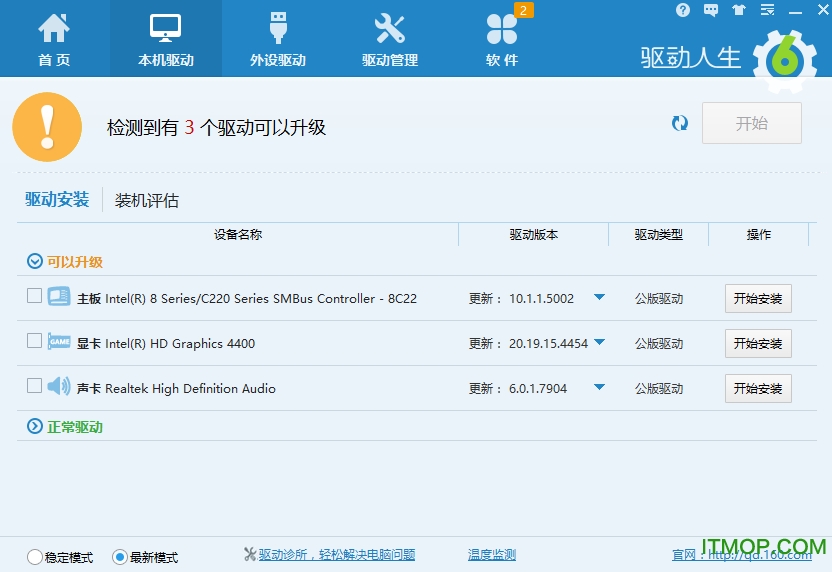Click the refresh detection icon
This screenshot has width=832, height=572.
(x=680, y=123)
